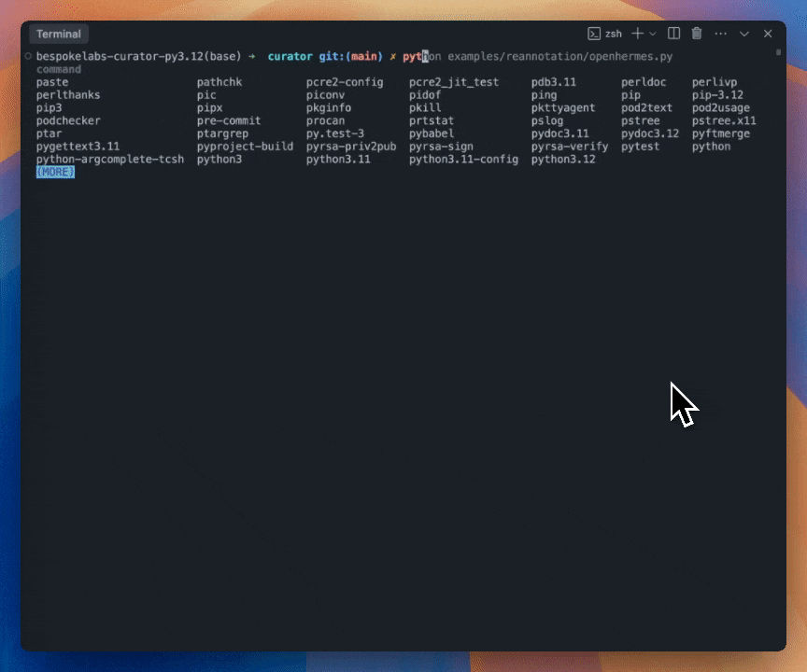Select pre-commit completion entry
807x672 pixels.
229,121
